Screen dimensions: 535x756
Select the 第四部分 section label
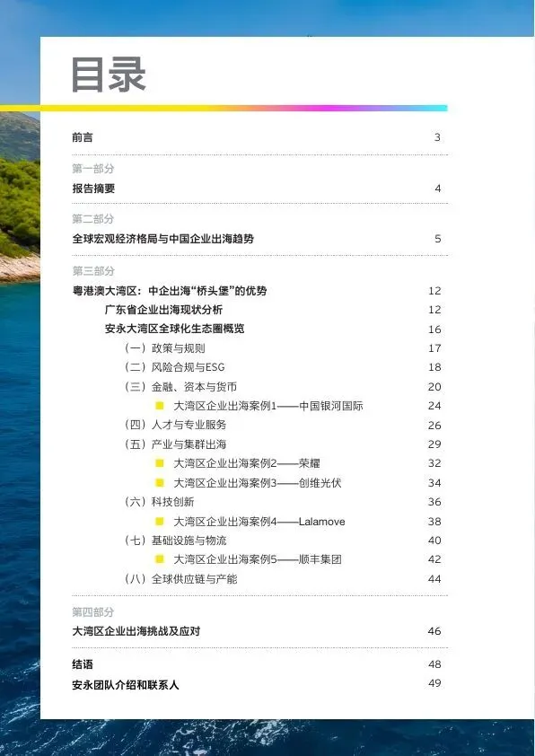click(x=93, y=612)
